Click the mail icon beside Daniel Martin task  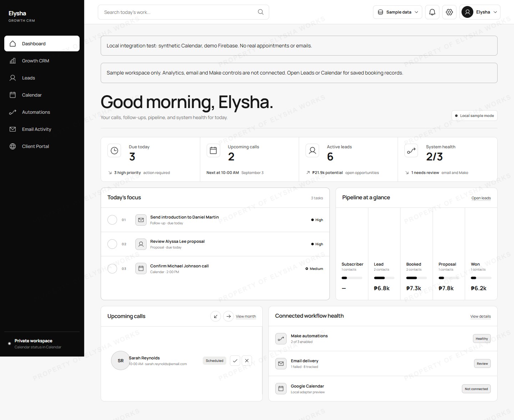tap(141, 220)
